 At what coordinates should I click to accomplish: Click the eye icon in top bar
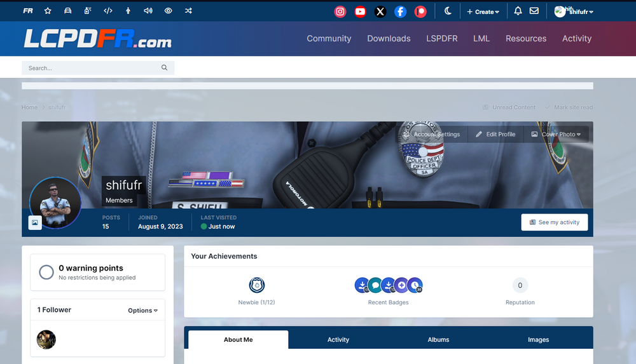pyautogui.click(x=169, y=11)
